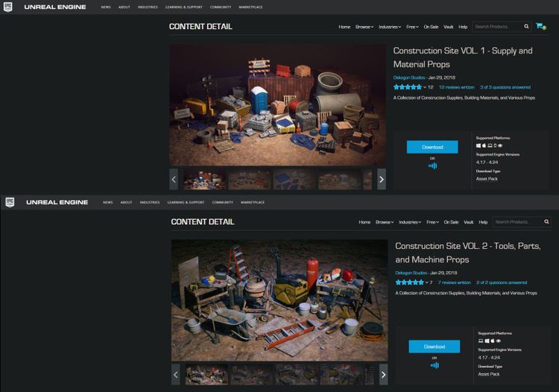Open Dekogon Studios link under Vol. 1 title
The height and width of the screenshot is (392, 559).
click(x=409, y=78)
